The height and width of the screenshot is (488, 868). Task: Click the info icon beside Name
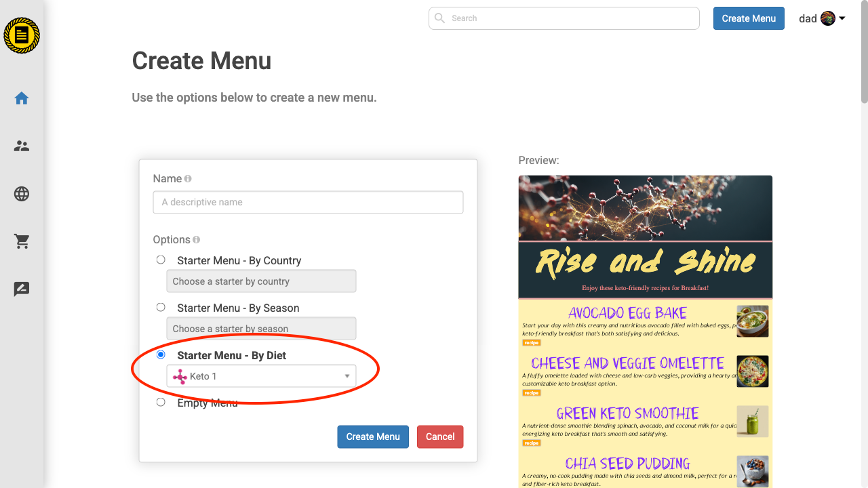click(x=187, y=178)
